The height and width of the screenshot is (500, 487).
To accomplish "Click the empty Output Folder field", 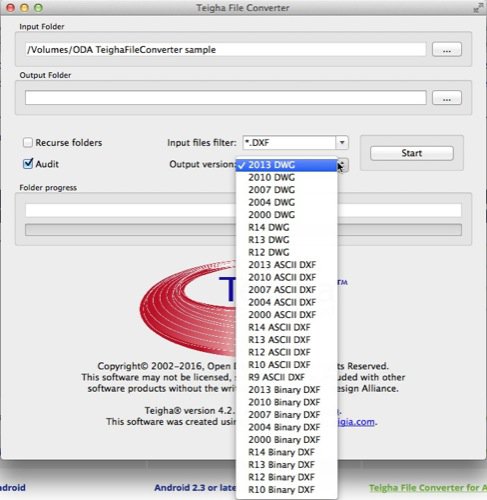I will click(226, 98).
